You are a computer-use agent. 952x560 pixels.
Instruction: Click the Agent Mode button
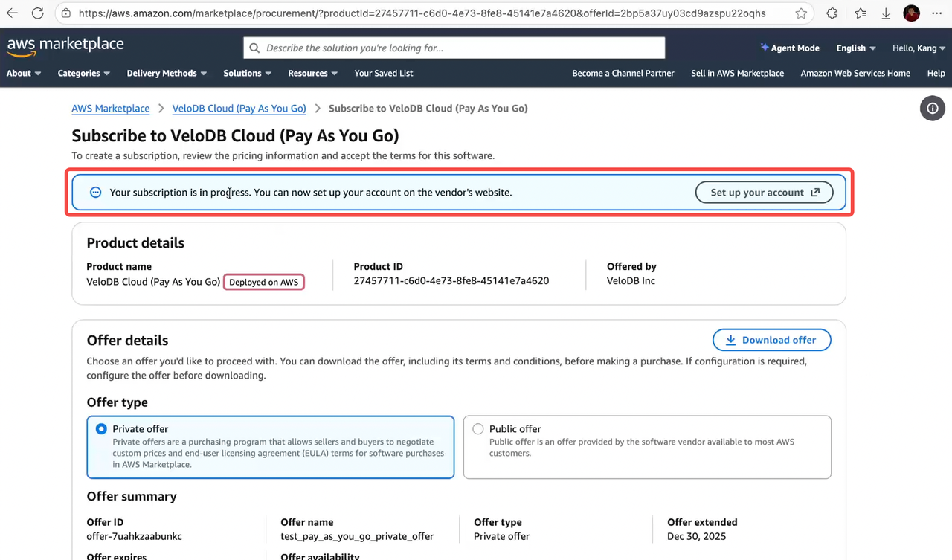coord(790,48)
